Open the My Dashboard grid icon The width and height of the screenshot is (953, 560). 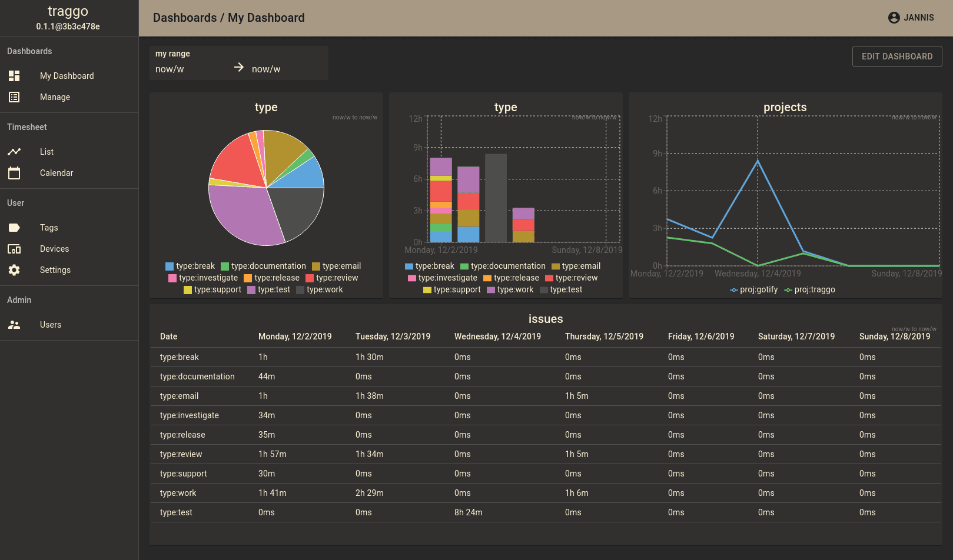click(14, 75)
